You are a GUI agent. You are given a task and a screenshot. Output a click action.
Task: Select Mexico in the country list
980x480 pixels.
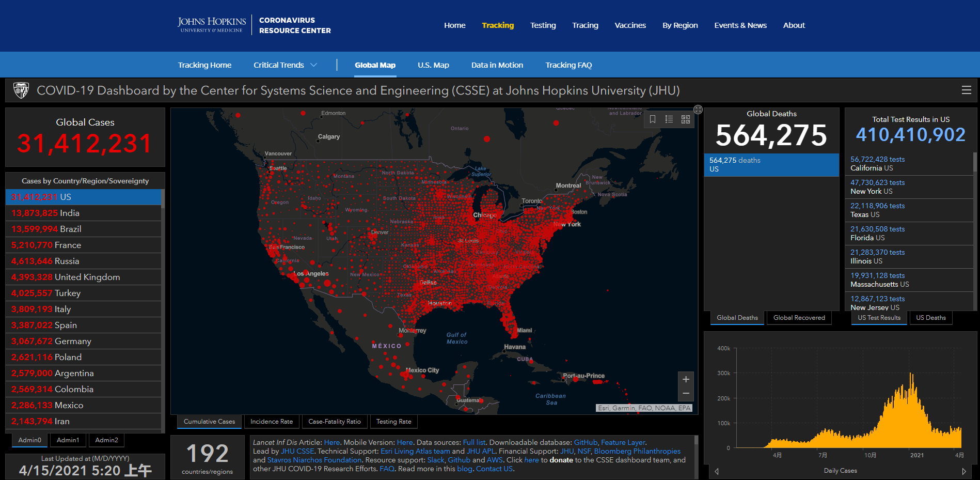(x=83, y=405)
